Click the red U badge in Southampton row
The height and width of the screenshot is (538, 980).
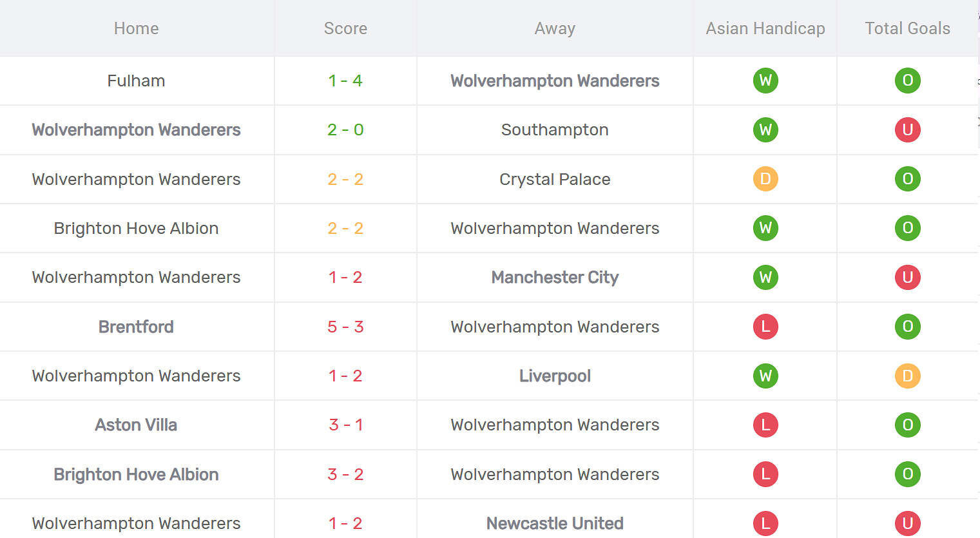[x=907, y=130]
